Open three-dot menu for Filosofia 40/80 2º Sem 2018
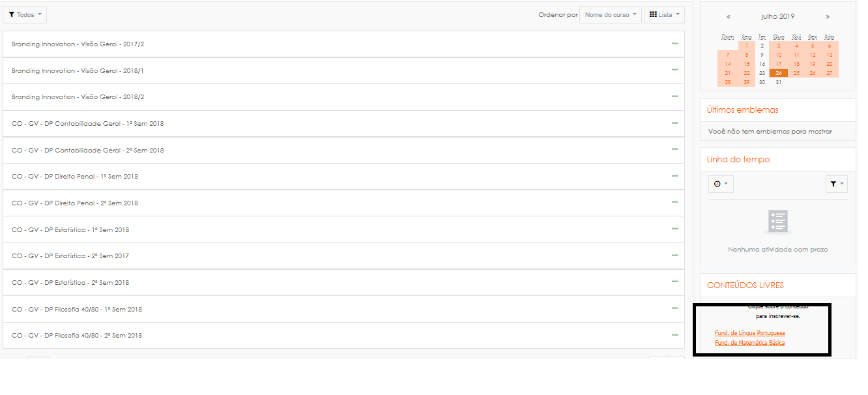The height and width of the screenshot is (395, 868). [674, 335]
